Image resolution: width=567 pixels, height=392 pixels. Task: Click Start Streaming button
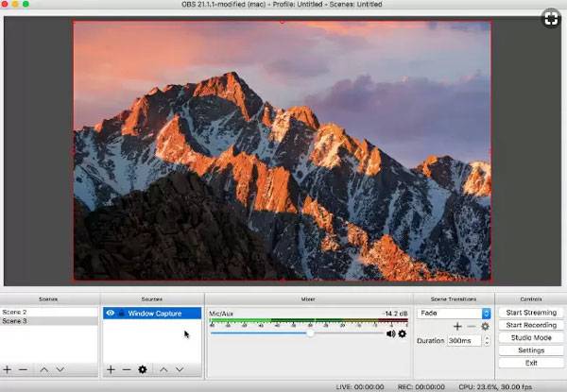click(x=529, y=312)
